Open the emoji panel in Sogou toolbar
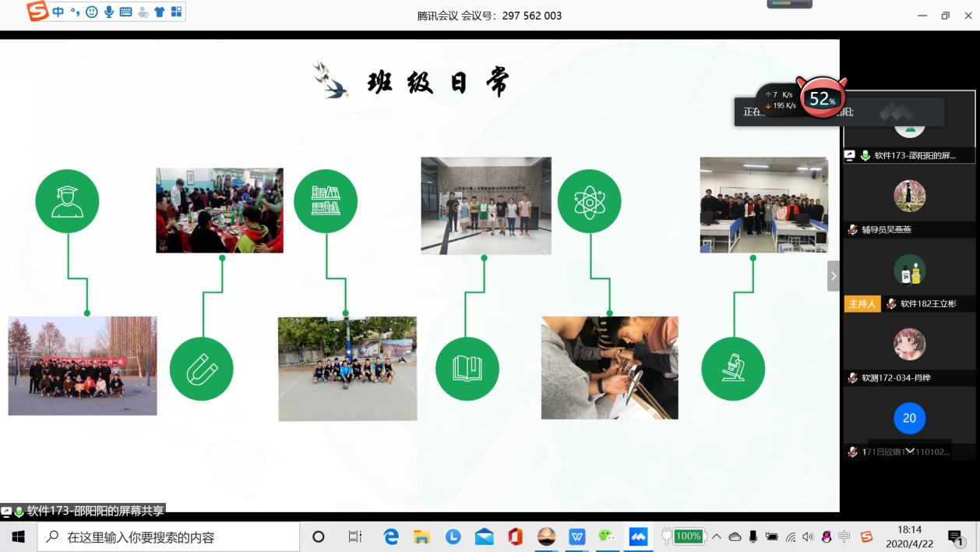 point(92,12)
